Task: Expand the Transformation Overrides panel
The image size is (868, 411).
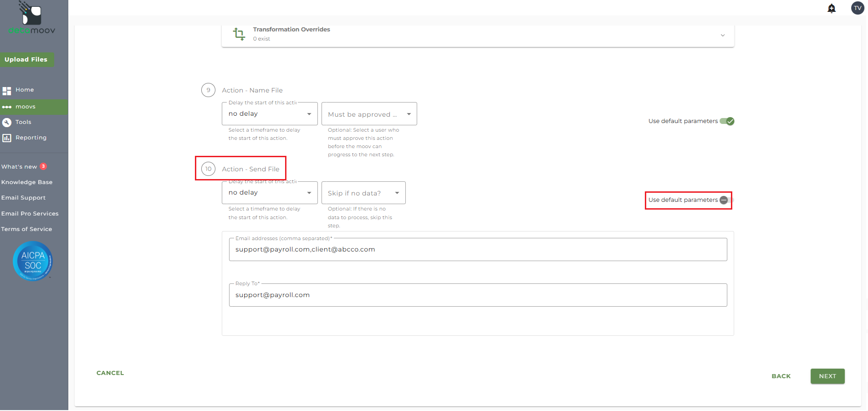Action: click(x=722, y=35)
